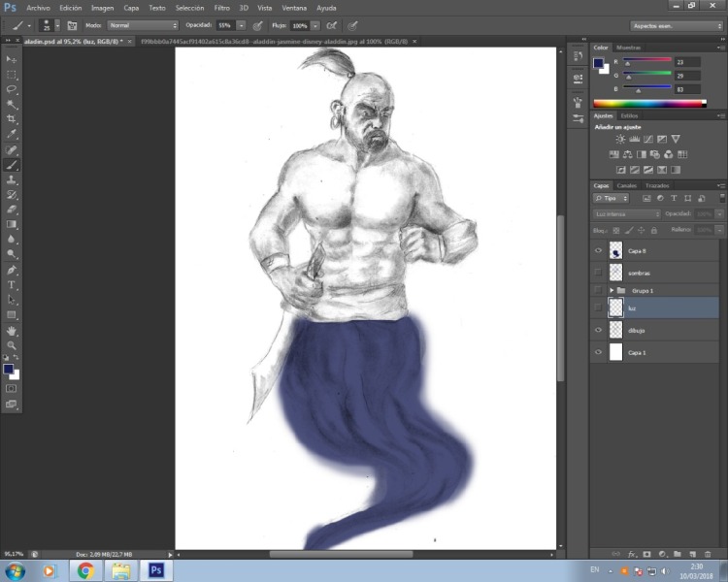This screenshot has height=582, width=728.
Task: Show the sombras layer
Action: click(598, 273)
